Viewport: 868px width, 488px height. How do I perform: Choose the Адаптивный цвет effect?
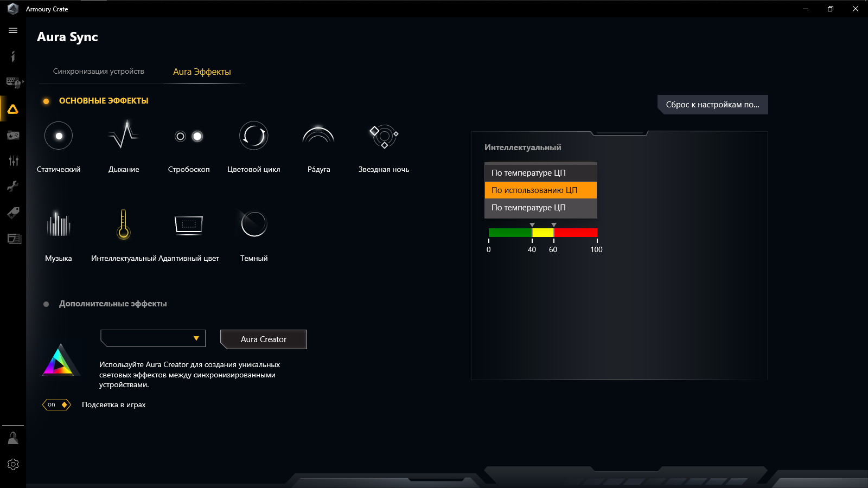pos(188,224)
